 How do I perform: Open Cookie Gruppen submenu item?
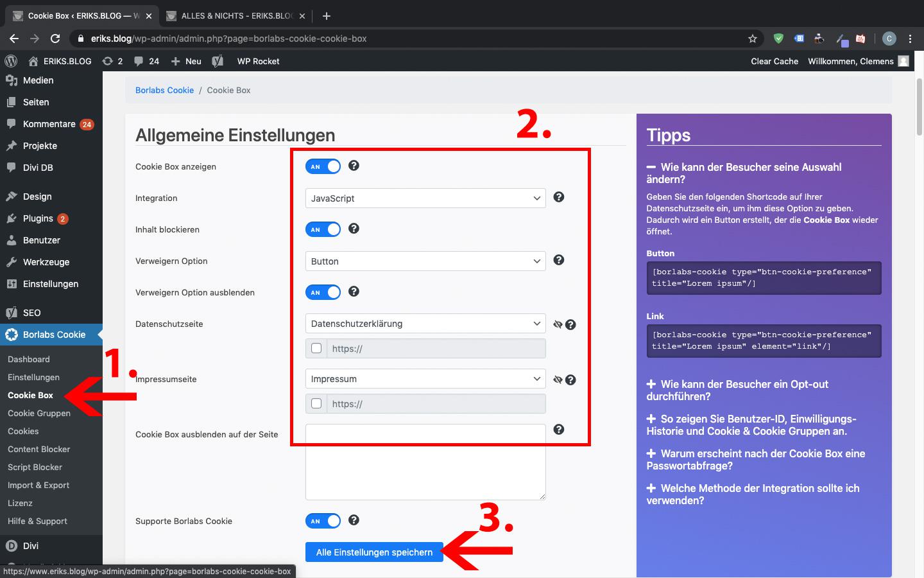39,413
